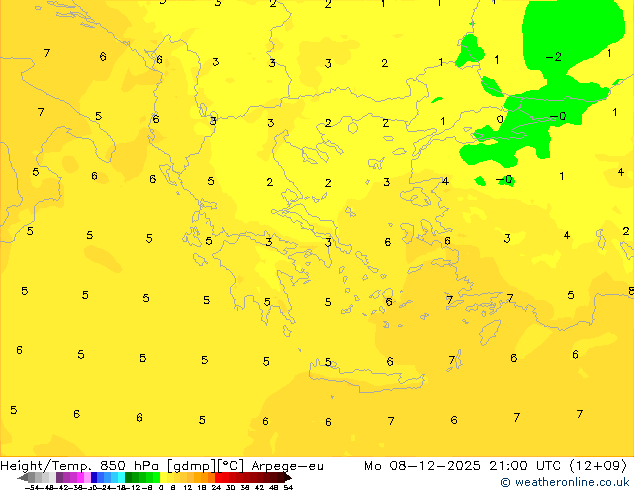
Task: Click the gray left arrow end of color scale
Action: point(22,478)
